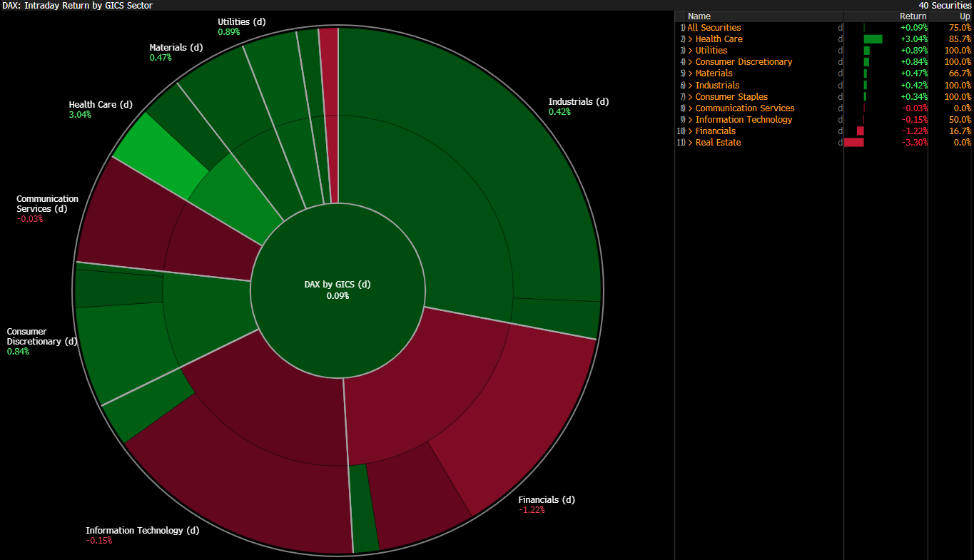Expand the Consumer Staples row chevron
Image resolution: width=974 pixels, height=560 pixels.
690,97
